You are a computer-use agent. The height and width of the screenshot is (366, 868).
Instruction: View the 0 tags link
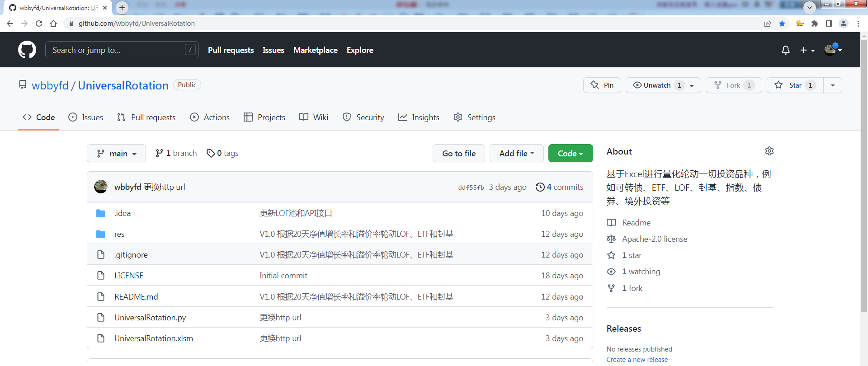222,154
